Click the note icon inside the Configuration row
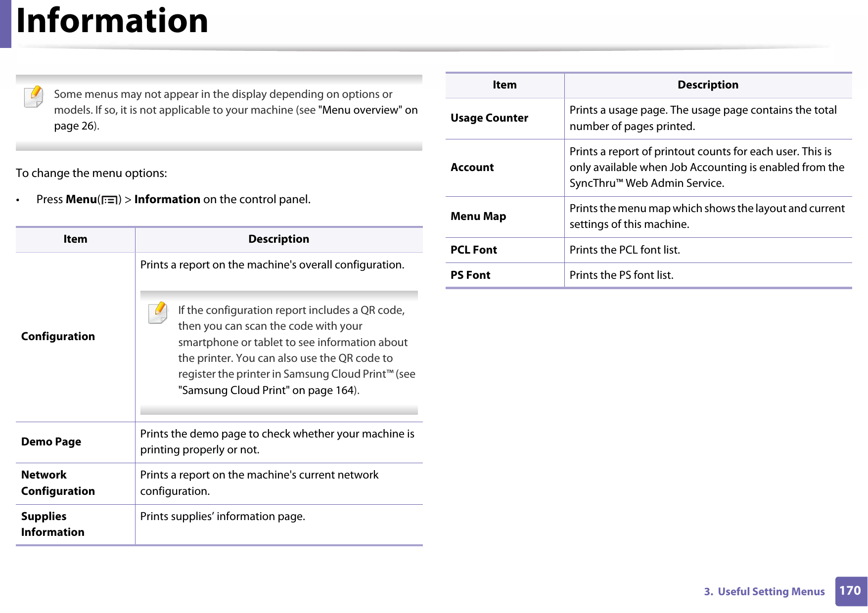 (158, 312)
